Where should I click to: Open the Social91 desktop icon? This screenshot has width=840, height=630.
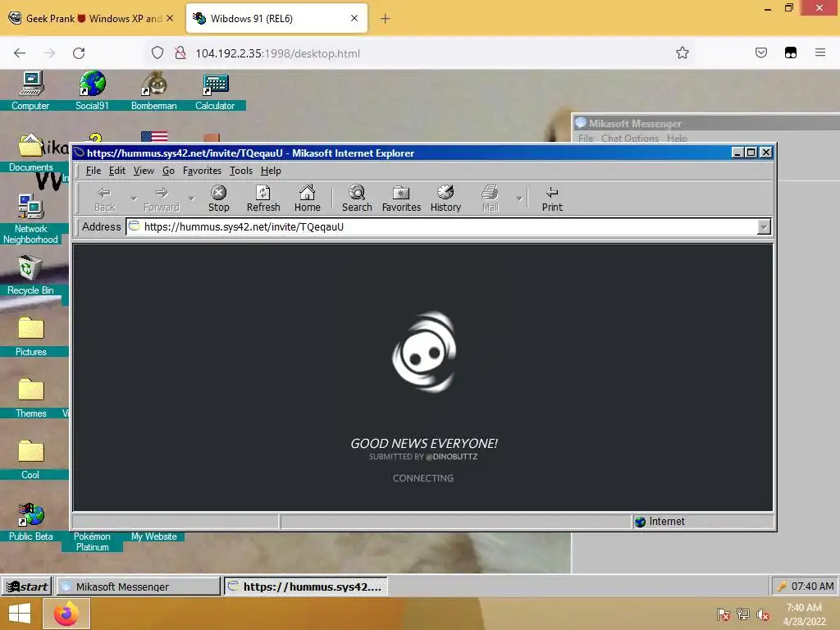click(x=92, y=90)
